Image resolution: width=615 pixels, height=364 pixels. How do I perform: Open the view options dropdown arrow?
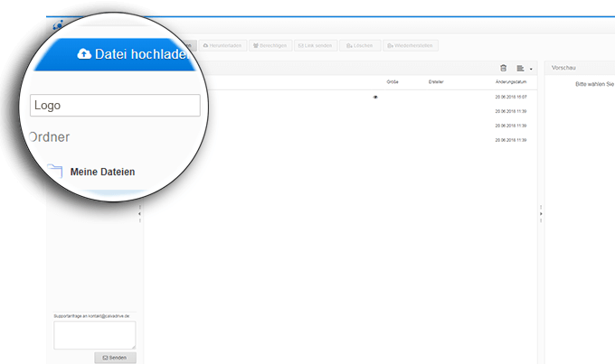pyautogui.click(x=531, y=69)
